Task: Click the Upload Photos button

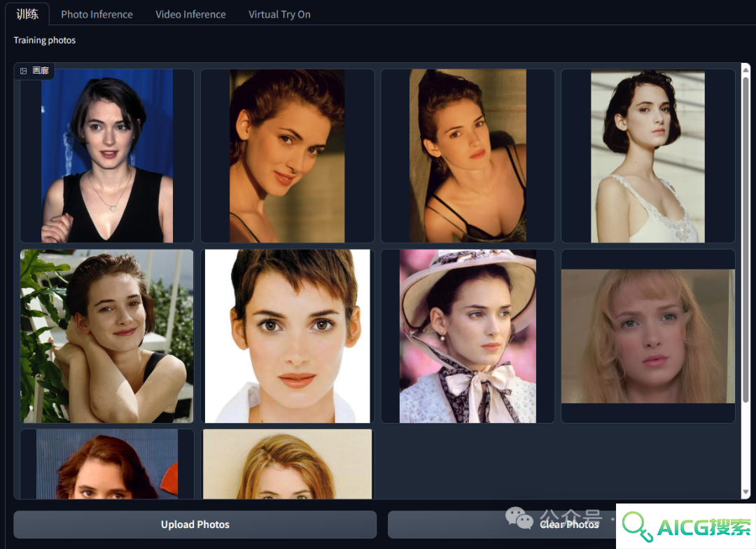Action: coord(195,524)
